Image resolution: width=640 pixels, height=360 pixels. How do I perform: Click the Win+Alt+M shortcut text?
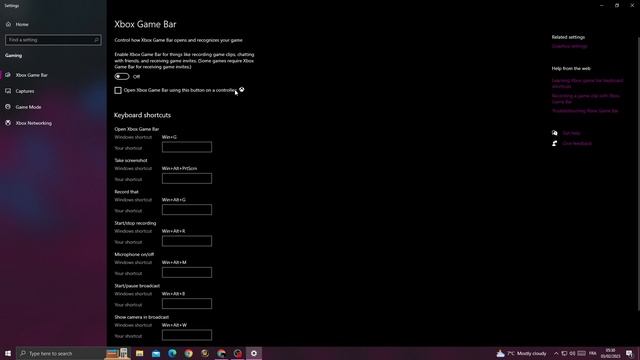tap(174, 262)
